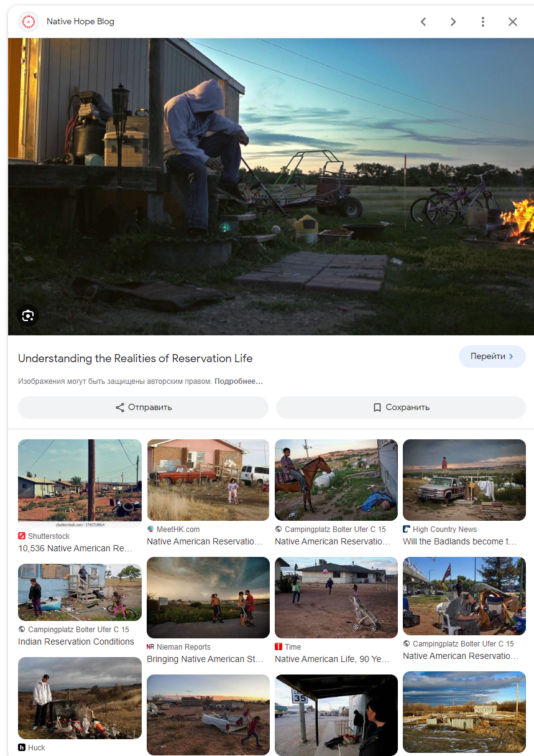Open the three-dot more options menu
This screenshot has width=534, height=756.
point(483,22)
